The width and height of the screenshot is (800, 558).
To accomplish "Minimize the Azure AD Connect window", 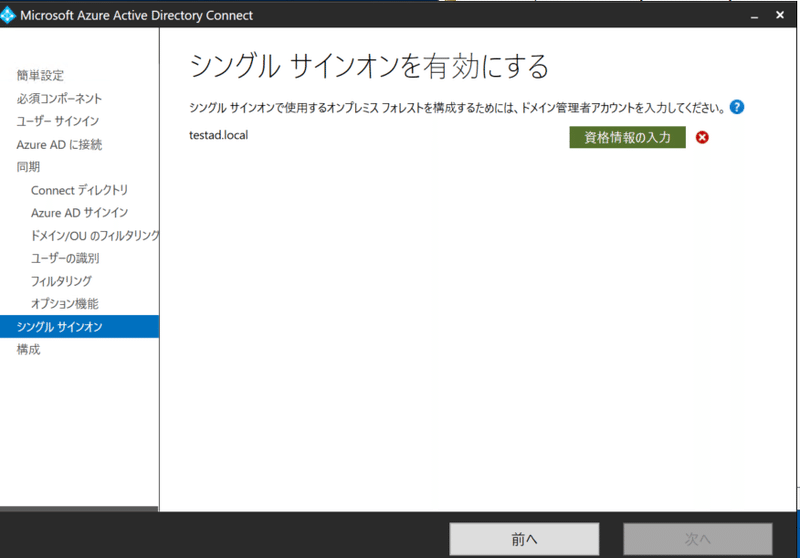I will coord(754,15).
